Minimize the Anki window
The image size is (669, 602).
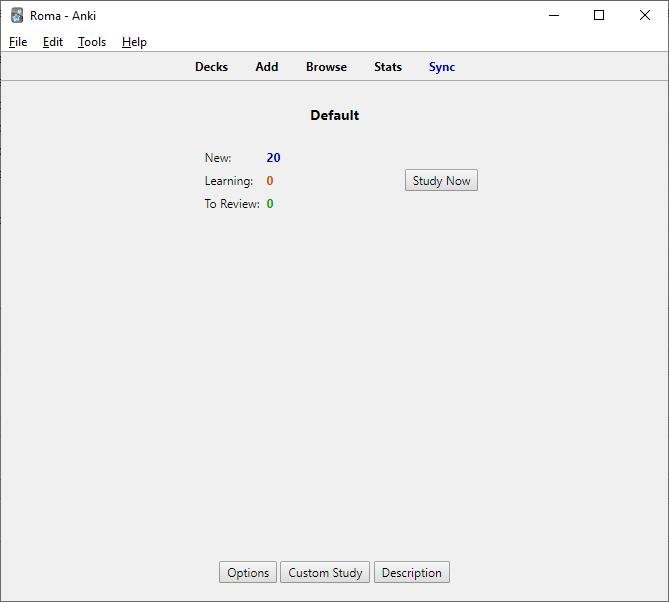553,16
